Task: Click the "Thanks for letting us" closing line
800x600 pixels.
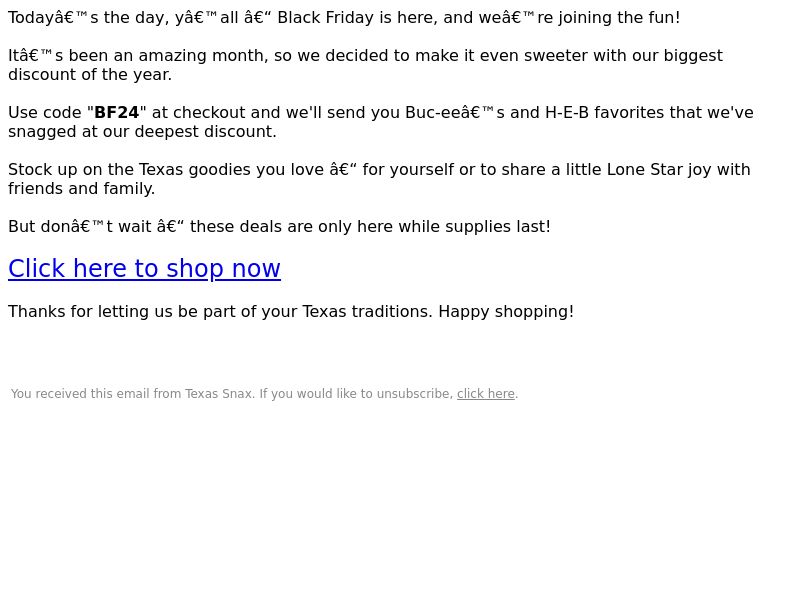Action: click(x=291, y=311)
